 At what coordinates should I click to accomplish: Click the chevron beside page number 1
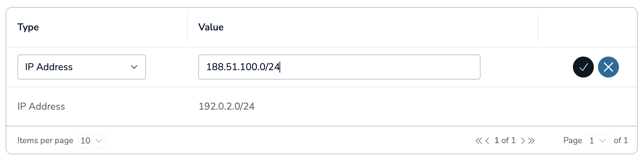(603, 141)
